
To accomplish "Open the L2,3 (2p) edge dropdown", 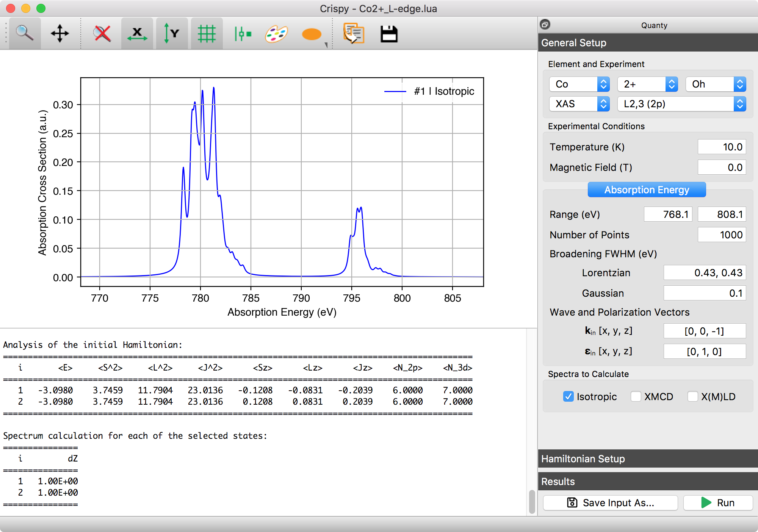I will 681,104.
